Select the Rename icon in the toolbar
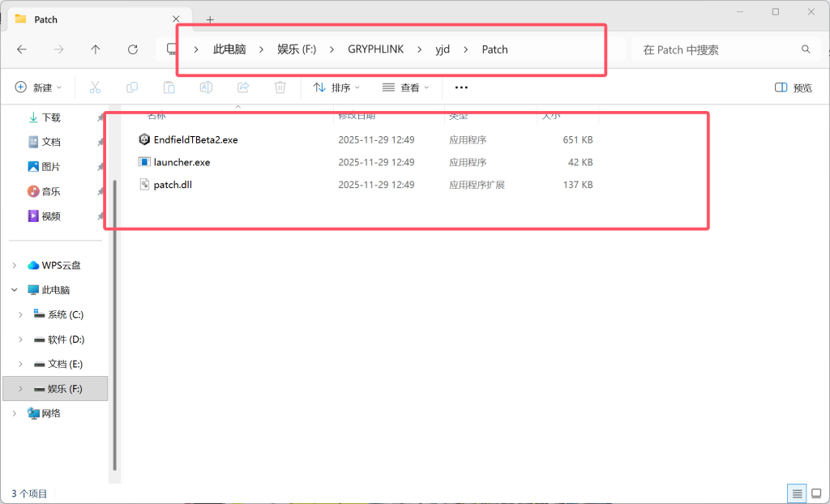 click(x=205, y=87)
